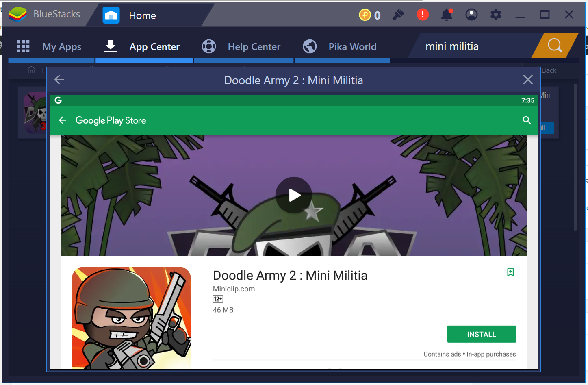The height and width of the screenshot is (385, 588).
Task: Go back using popup header arrow
Action: tap(60, 80)
